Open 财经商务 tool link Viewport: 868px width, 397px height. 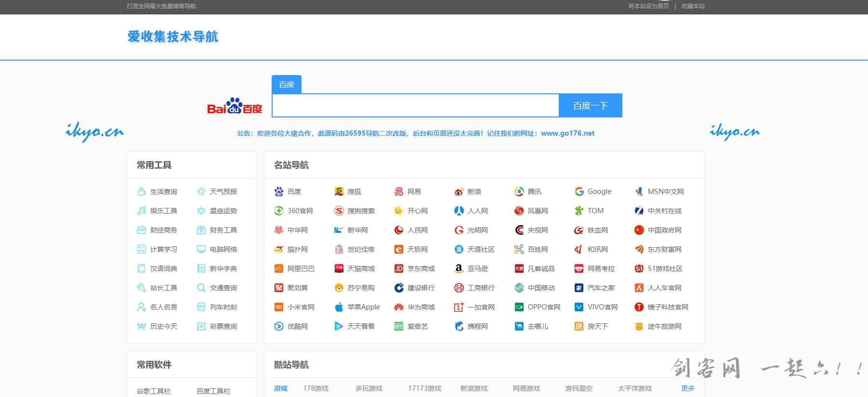(164, 230)
